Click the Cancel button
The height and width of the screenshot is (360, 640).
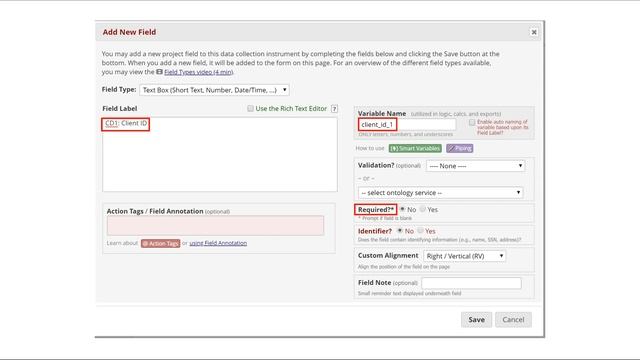point(513,320)
